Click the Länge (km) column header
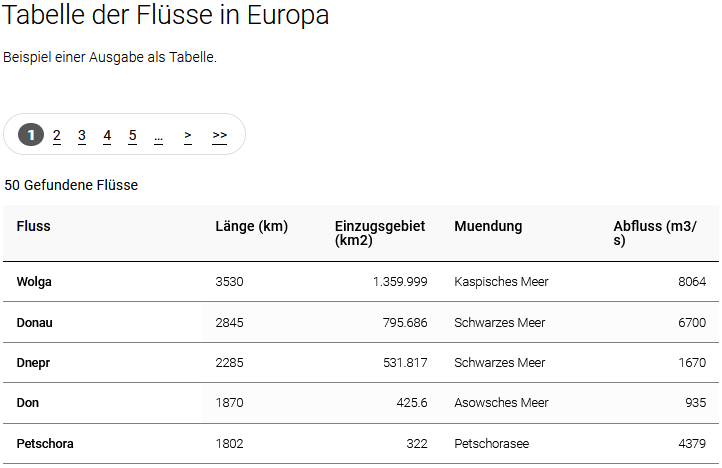The height and width of the screenshot is (468, 722). pyautogui.click(x=251, y=226)
